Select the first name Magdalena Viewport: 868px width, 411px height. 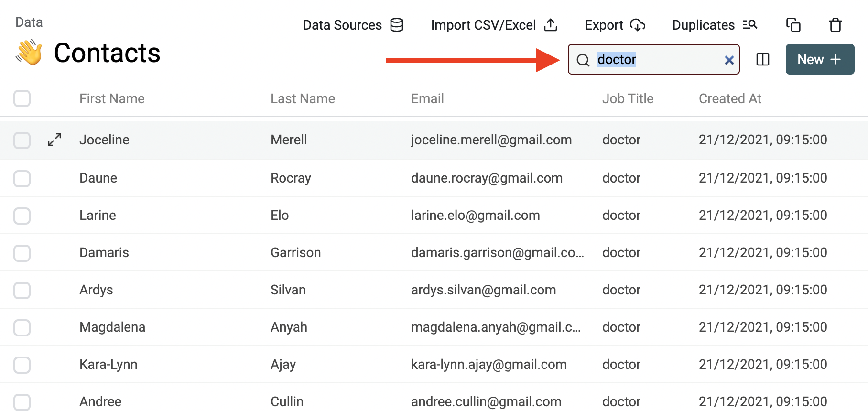point(112,327)
